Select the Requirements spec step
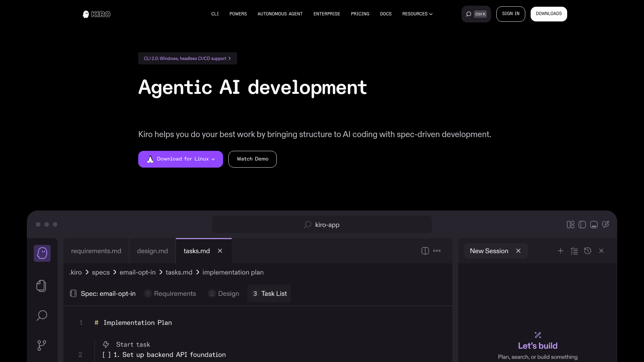Screen dimensions: 644x362 pyautogui.click(x=170, y=294)
